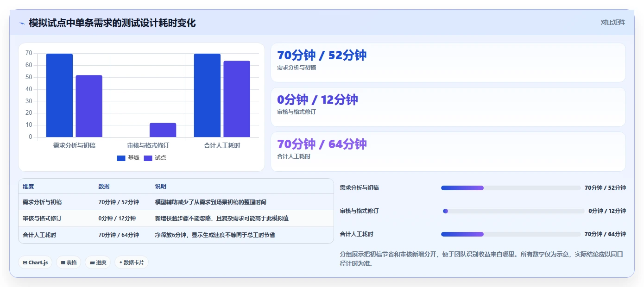The height and width of the screenshot is (287, 644).
Task: Click the pilot bar for 需求分析与初稿
Action: point(89,106)
